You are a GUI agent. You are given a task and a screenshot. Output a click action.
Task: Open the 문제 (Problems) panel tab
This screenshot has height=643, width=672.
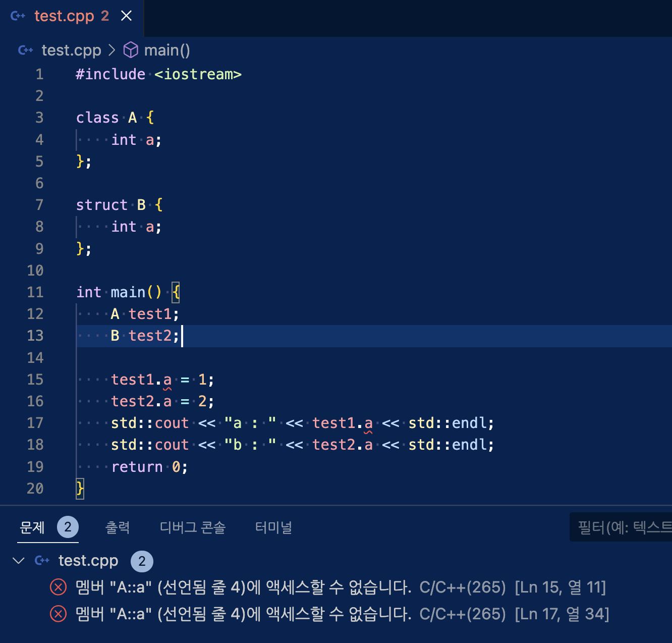(32, 527)
